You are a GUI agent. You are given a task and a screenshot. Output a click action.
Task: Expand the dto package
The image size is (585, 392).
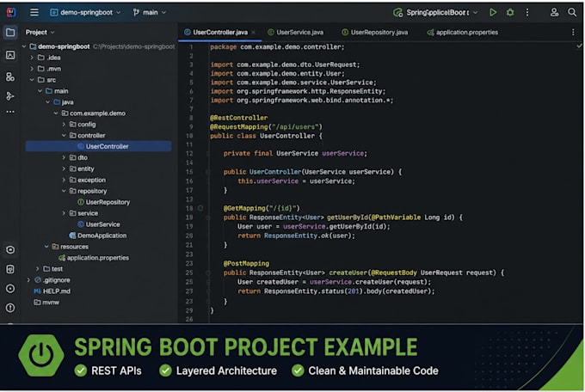coord(64,158)
